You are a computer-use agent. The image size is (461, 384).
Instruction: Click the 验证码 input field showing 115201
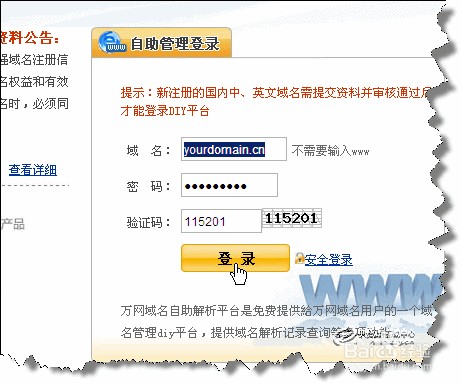tap(221, 221)
